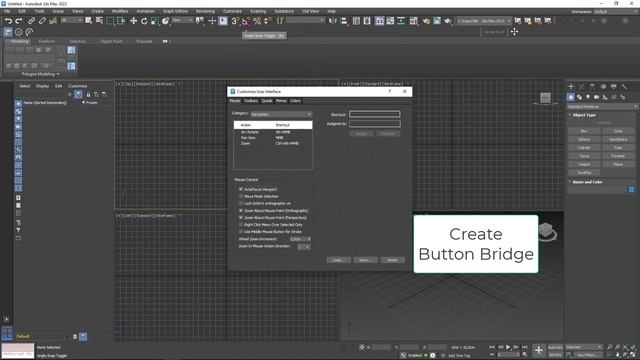
Task: Select the Arc Rotate action row
Action: [x=273, y=132]
